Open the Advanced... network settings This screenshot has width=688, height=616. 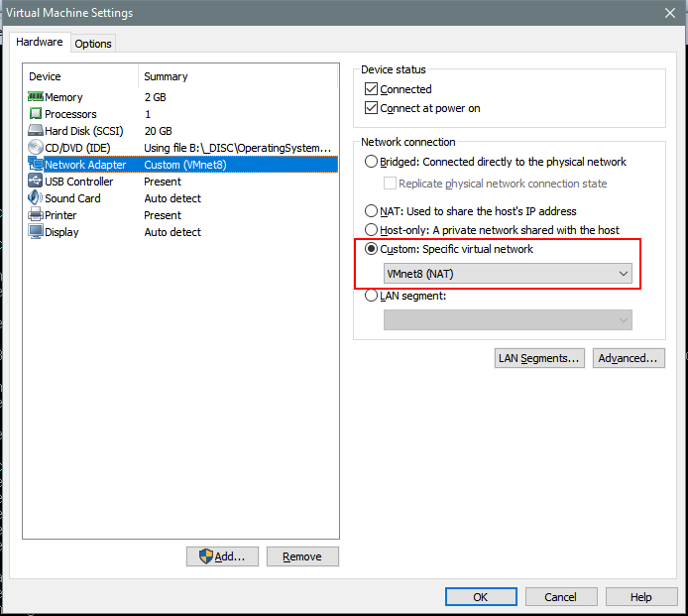[629, 358]
